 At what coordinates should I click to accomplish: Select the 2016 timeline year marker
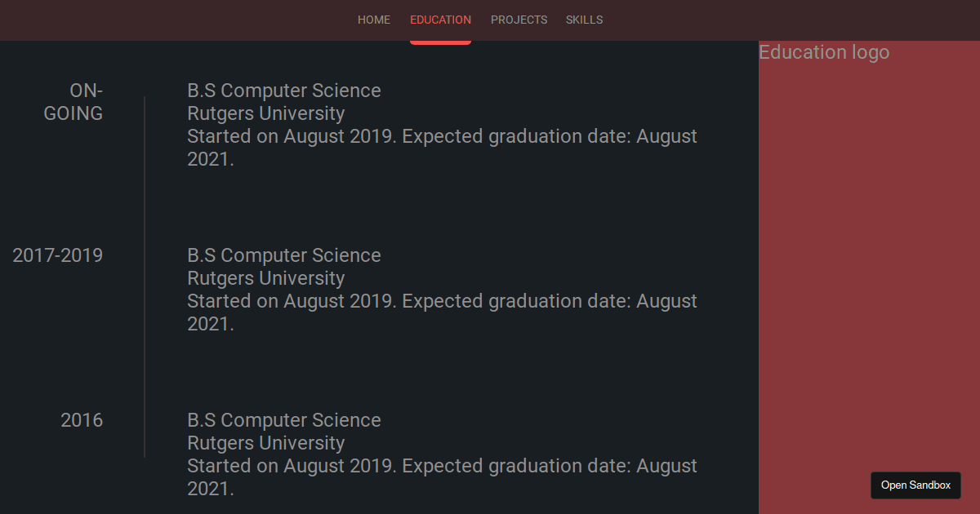click(81, 420)
